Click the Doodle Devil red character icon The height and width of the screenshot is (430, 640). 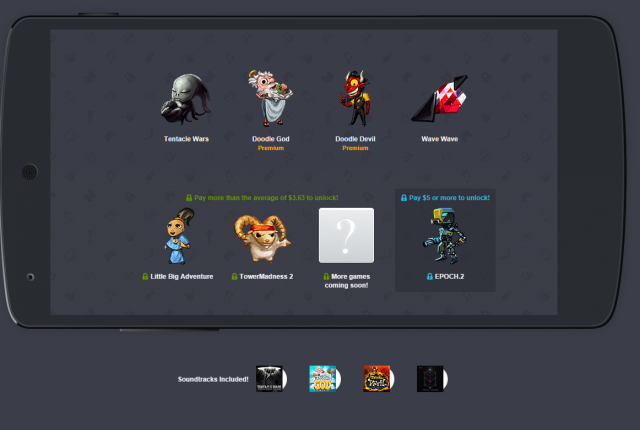356,98
